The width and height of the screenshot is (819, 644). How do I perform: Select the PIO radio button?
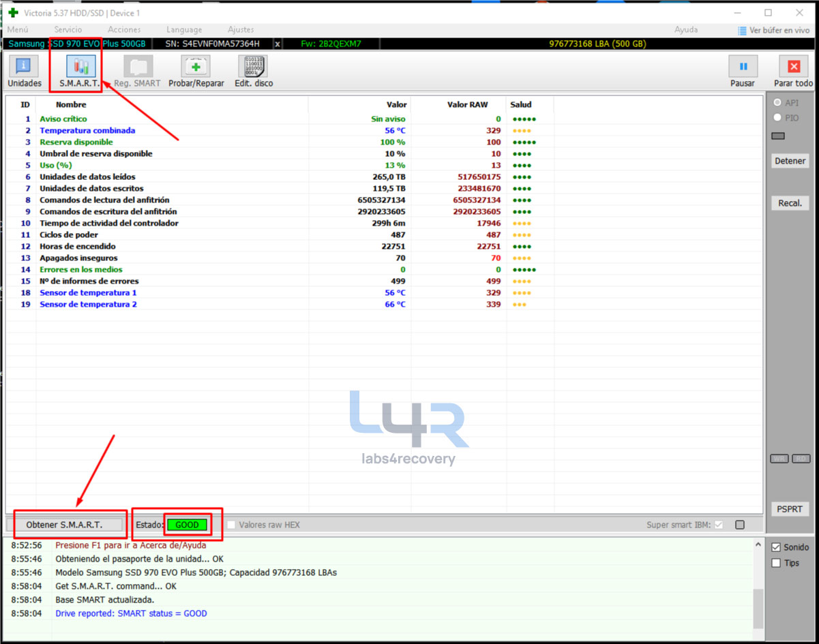pos(777,118)
